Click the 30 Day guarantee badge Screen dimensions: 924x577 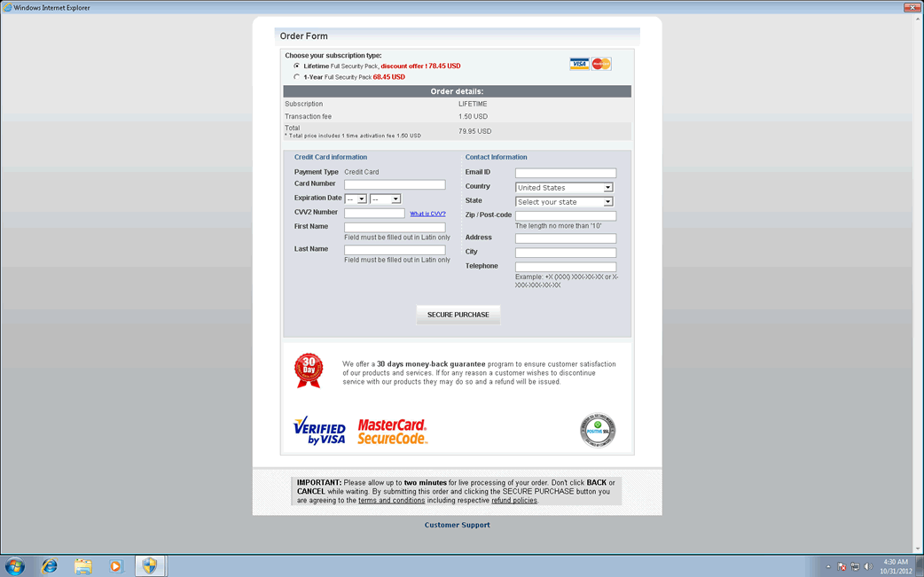coord(309,370)
